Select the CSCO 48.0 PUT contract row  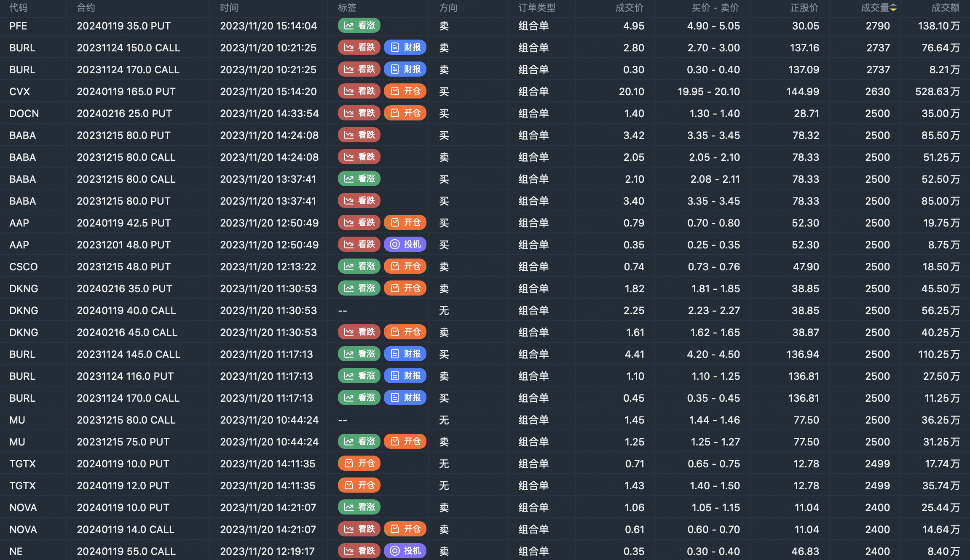123,267
